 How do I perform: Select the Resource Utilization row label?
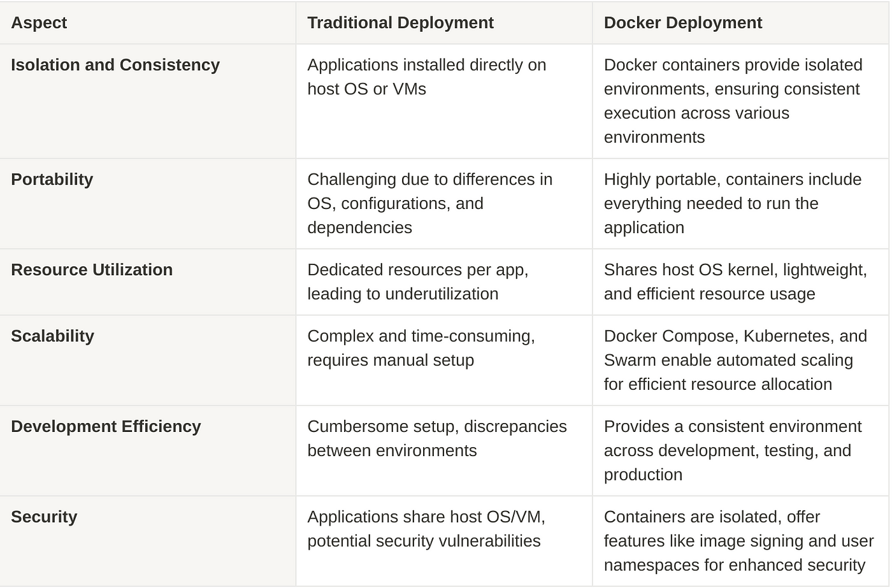92,270
